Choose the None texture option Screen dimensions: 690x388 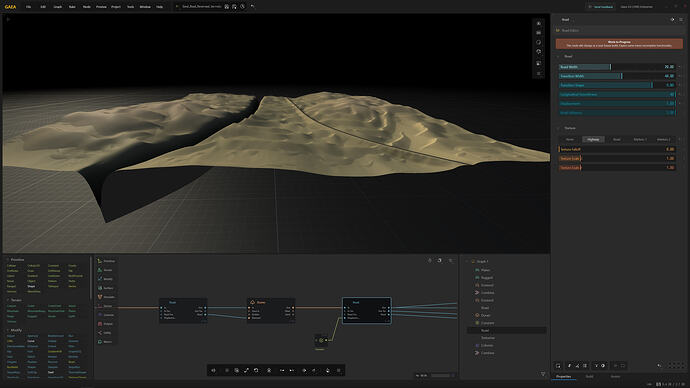click(x=570, y=139)
